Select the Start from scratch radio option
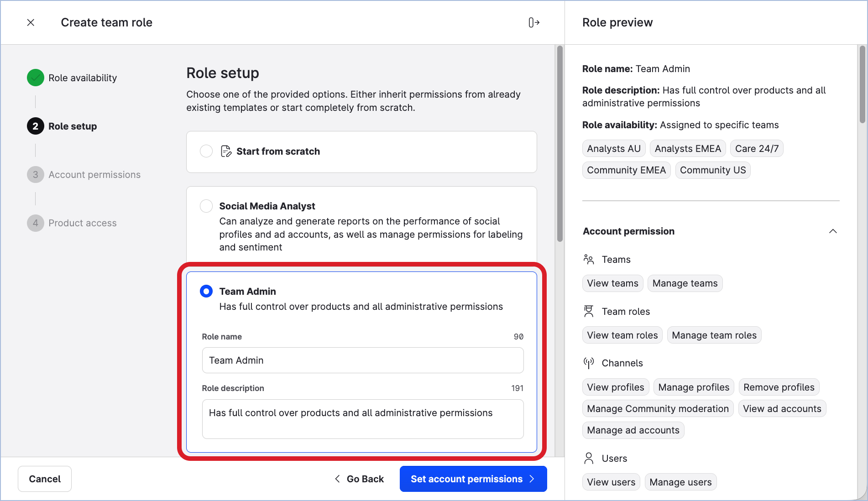This screenshot has height=501, width=868. (x=206, y=151)
